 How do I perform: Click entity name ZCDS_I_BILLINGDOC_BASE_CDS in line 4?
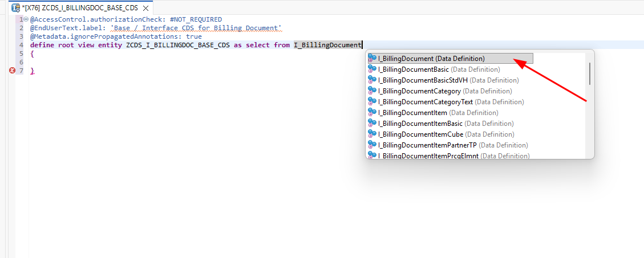(x=178, y=45)
